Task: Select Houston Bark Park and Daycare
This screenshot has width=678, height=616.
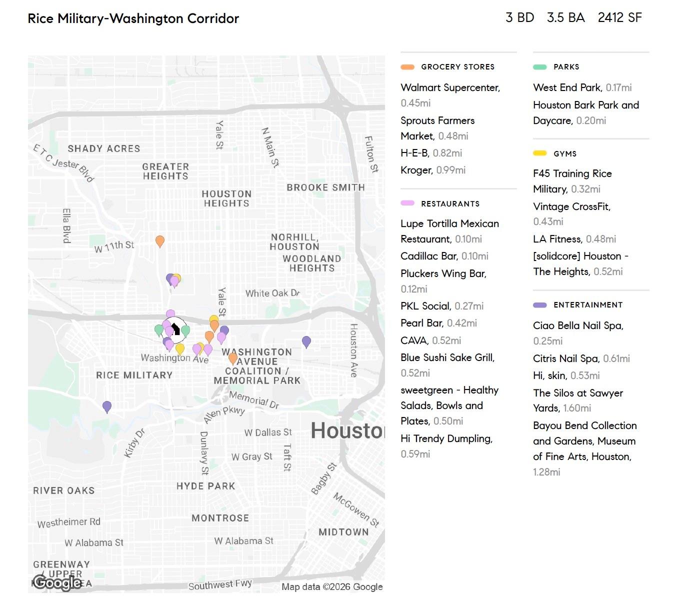Action: pyautogui.click(x=586, y=112)
